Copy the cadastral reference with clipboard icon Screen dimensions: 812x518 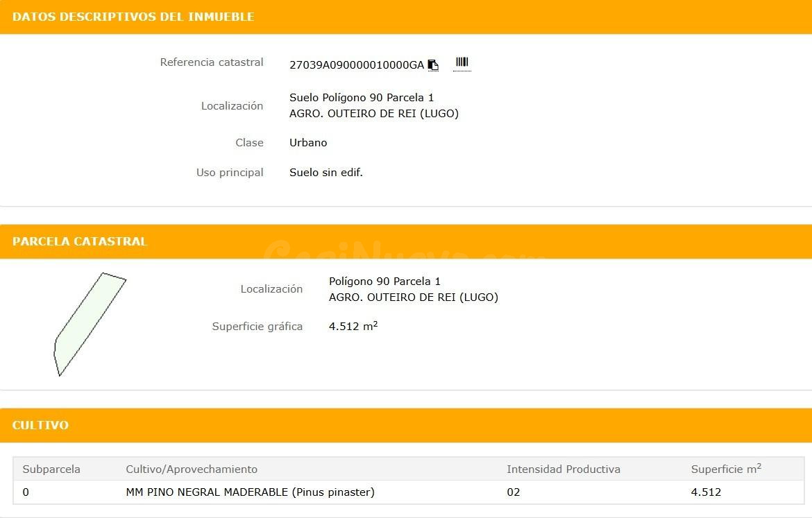(x=433, y=64)
